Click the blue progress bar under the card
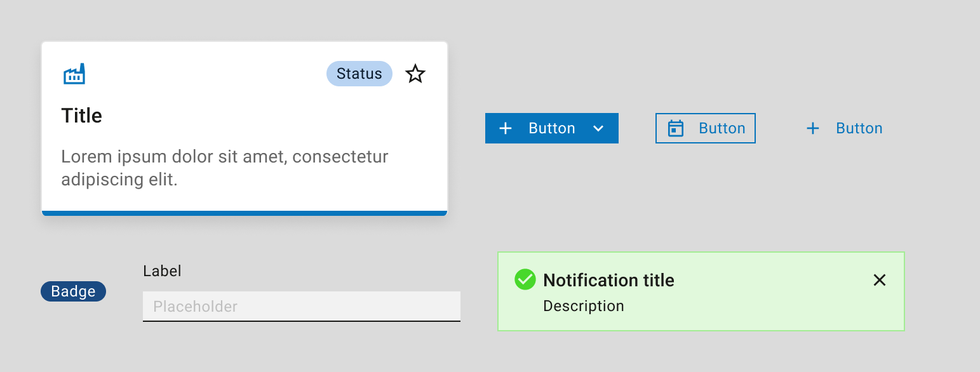The width and height of the screenshot is (980, 372). click(244, 212)
